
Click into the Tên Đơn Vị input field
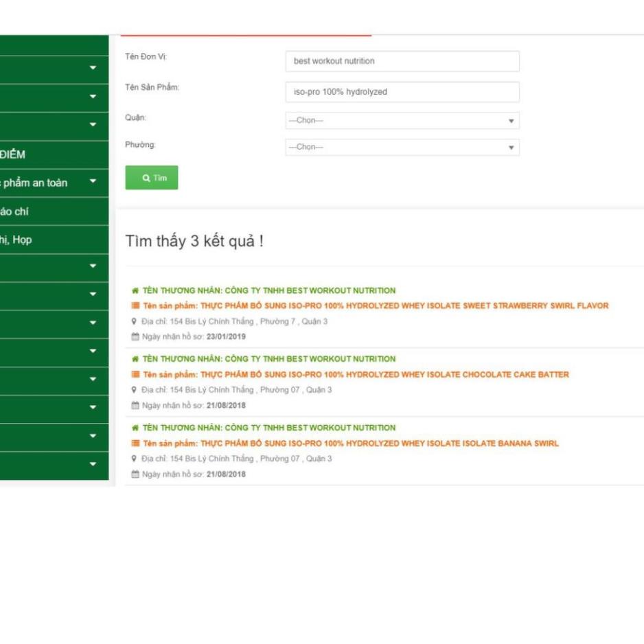[x=402, y=61]
